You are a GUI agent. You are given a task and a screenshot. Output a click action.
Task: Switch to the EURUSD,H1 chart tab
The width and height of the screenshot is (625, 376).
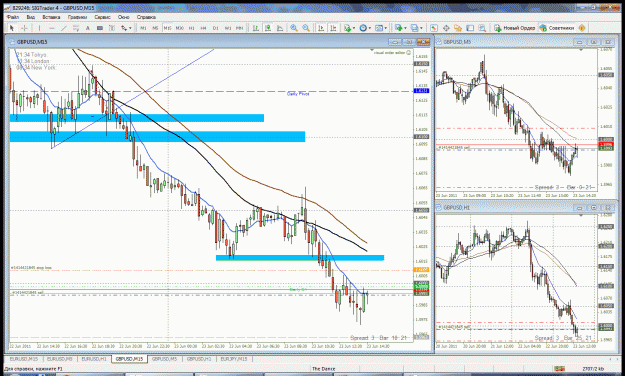click(x=94, y=359)
